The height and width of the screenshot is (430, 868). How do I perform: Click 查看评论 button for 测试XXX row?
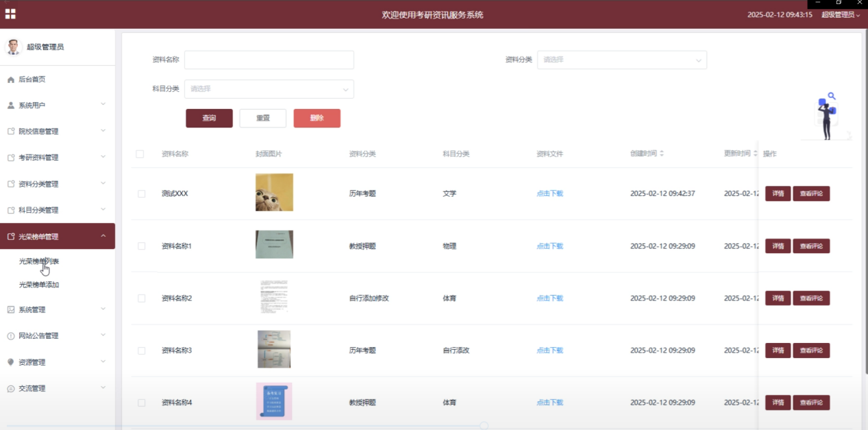(812, 194)
